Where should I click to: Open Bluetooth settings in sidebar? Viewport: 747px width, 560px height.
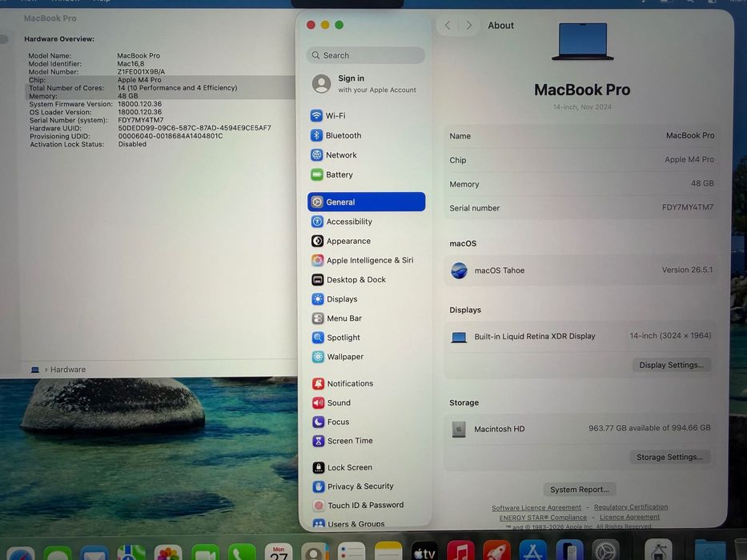click(x=335, y=135)
